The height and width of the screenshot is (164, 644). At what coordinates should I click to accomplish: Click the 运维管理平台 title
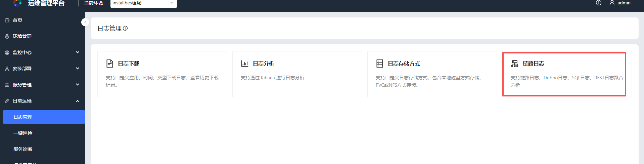coord(46,3)
